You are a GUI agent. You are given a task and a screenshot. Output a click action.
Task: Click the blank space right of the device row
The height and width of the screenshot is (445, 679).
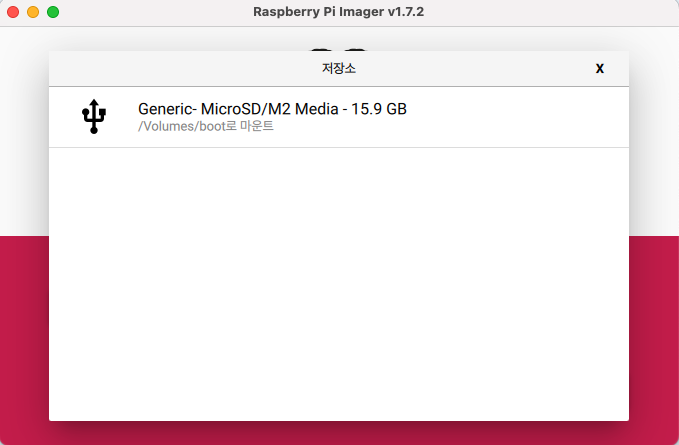(517, 117)
